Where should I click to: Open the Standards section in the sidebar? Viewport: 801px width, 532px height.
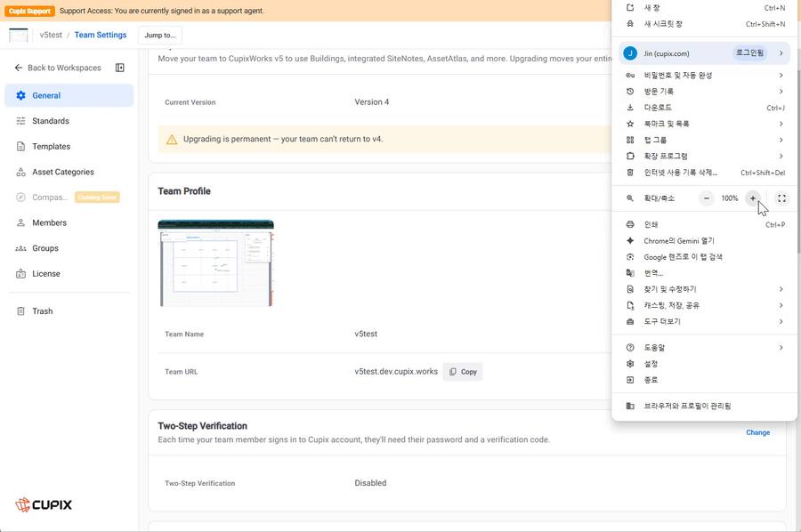click(69, 121)
